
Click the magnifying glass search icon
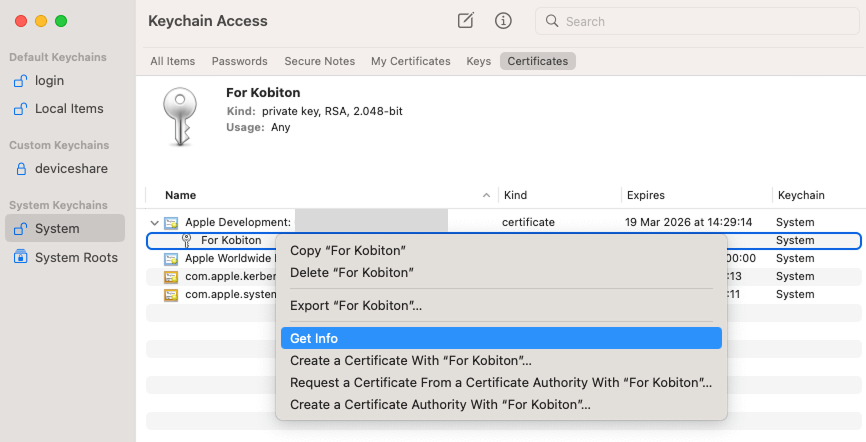552,21
